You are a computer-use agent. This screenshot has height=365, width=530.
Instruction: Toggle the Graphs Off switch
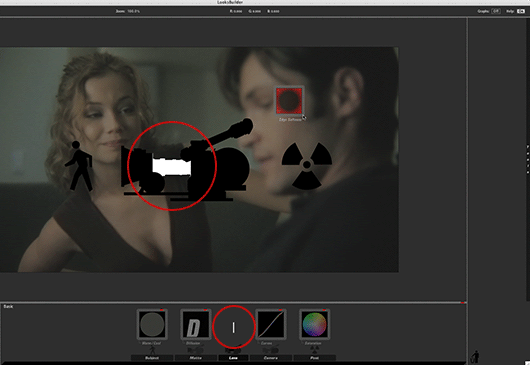496,11
